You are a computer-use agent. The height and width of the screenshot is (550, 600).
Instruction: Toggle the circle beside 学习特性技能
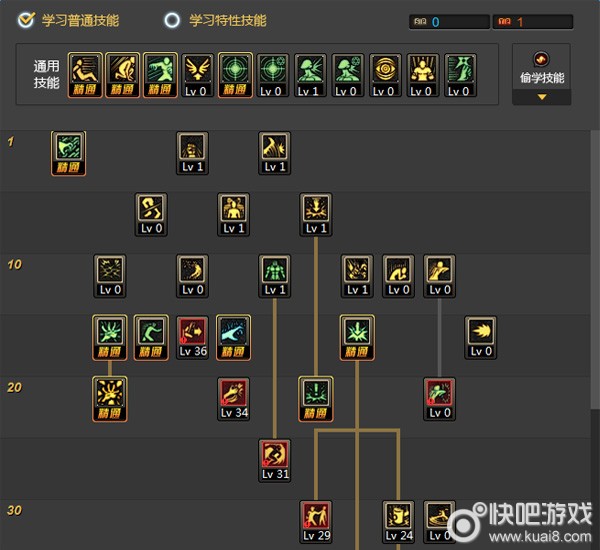[x=172, y=20]
